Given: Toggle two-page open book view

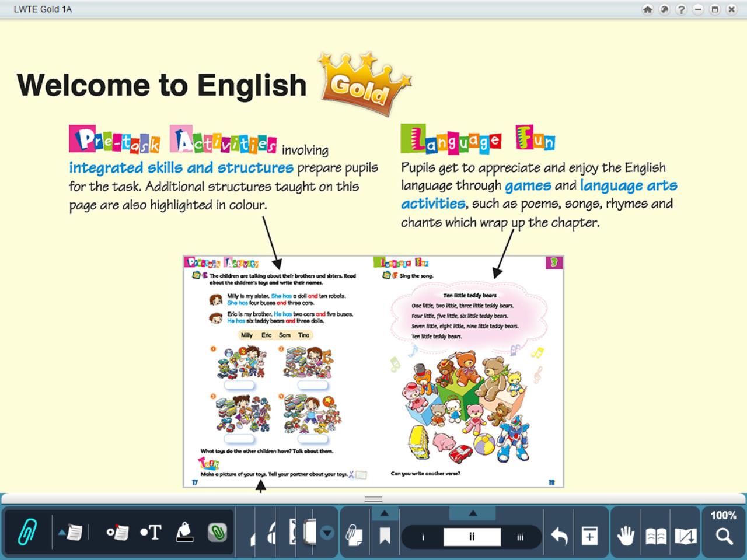Looking at the screenshot, I should point(655,535).
